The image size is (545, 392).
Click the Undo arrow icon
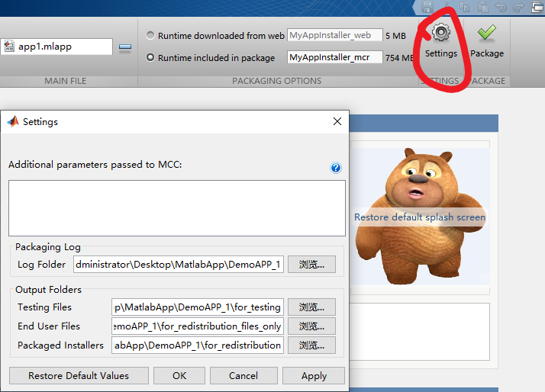click(501, 8)
